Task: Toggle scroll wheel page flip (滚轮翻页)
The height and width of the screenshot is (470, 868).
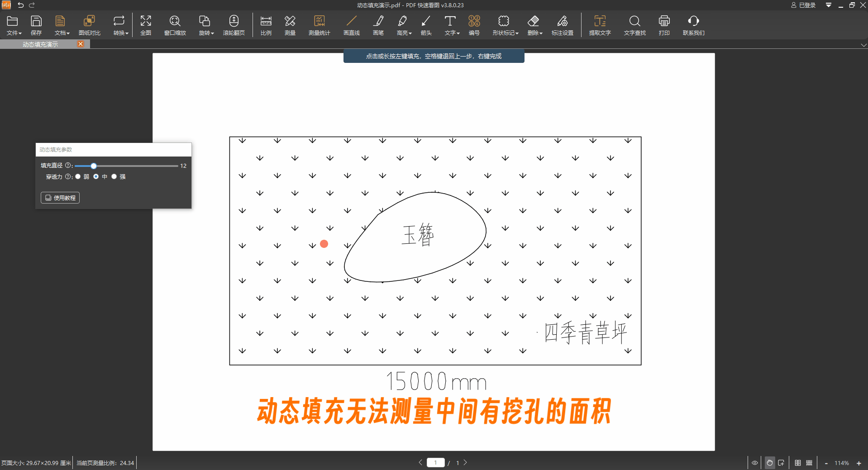Action: pyautogui.click(x=234, y=25)
